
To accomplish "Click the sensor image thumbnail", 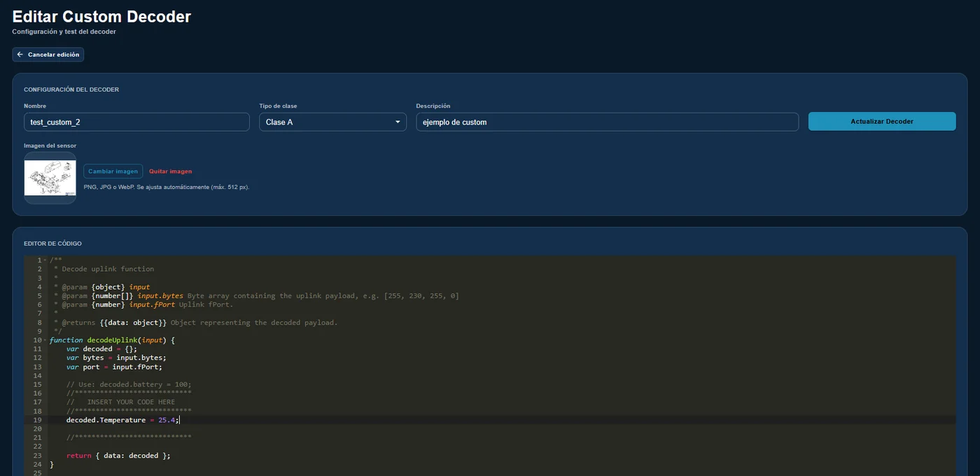I will click(x=50, y=178).
